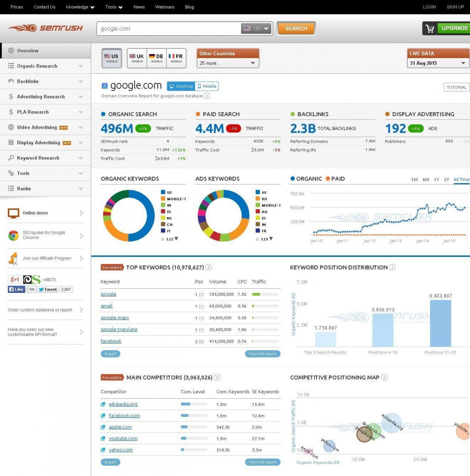Viewport: 470px width, 476px height.
Task: Open the shopping cart icon
Action: [430, 28]
